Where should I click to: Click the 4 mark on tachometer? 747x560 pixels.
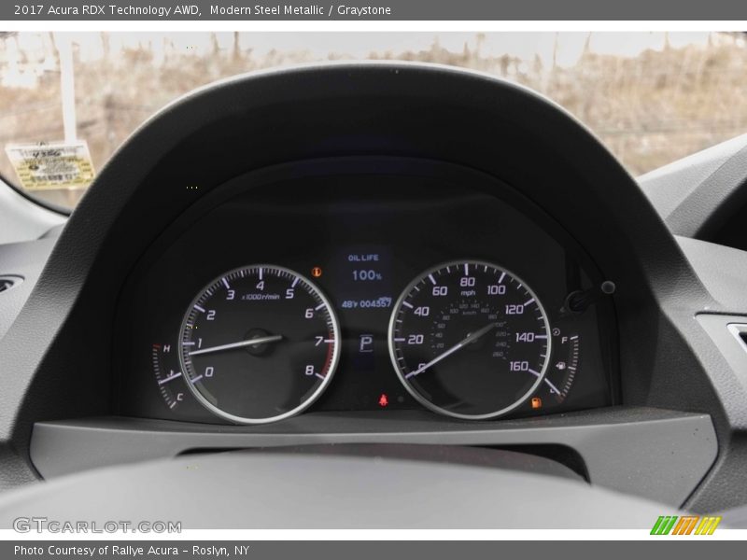[260, 286]
